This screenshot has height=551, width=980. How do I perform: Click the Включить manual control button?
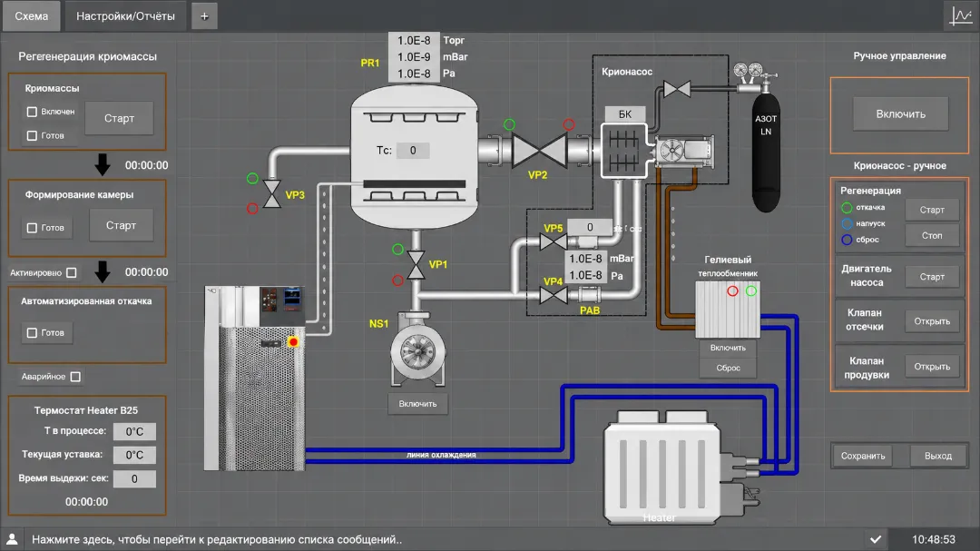[901, 113]
